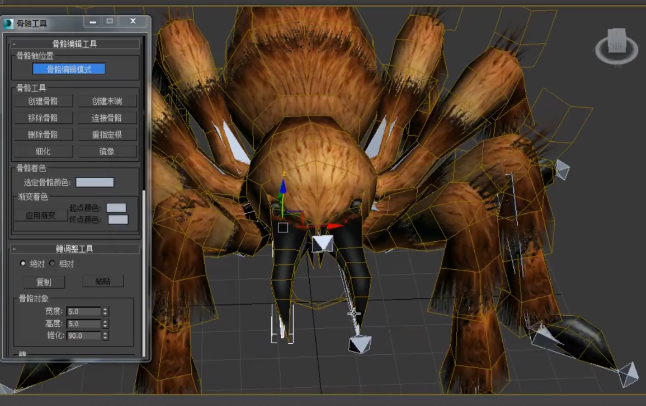The width and height of the screenshot is (646, 406).
Task: Select the 相对 radio option
Action: click(x=52, y=263)
